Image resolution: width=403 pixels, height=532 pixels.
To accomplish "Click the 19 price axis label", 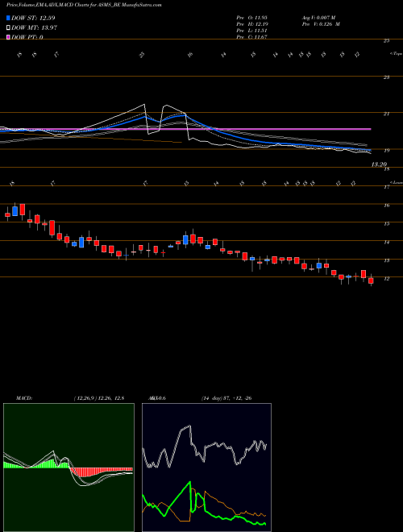I will [x=386, y=151].
